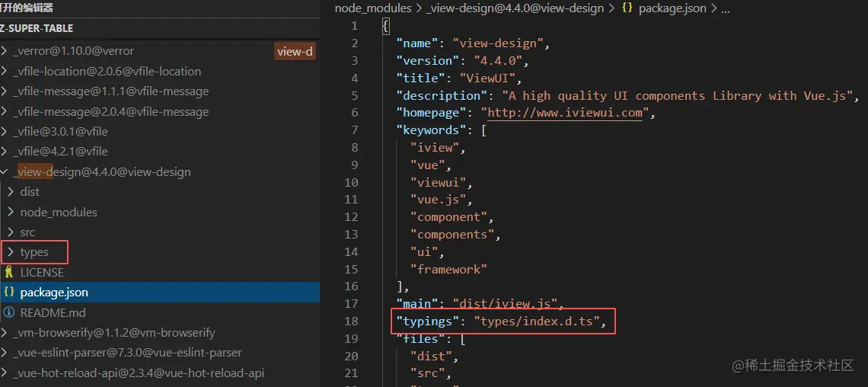868x387 pixels.
Task: Click the "name" key on line 2
Action: 417,43
